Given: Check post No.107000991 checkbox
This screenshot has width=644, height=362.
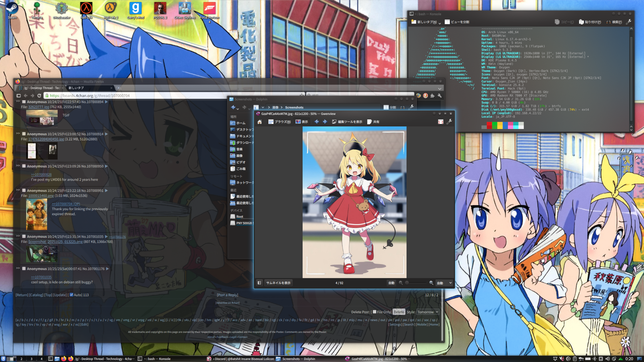Looking at the screenshot, I should pyautogui.click(x=24, y=190).
